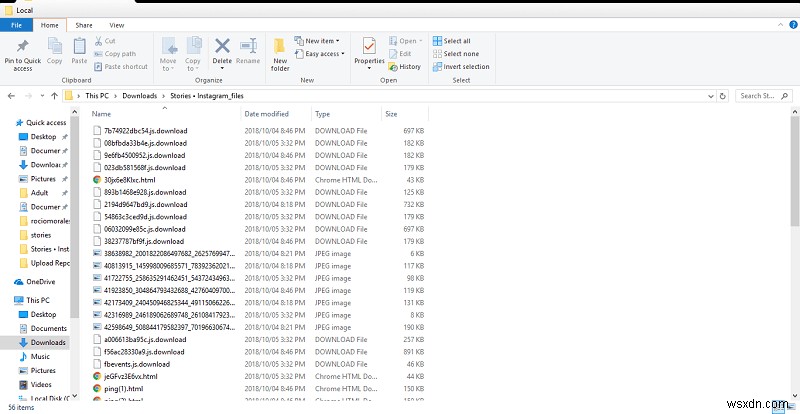The image size is (800, 414).
Task: Click the Search box
Action: coord(763,95)
